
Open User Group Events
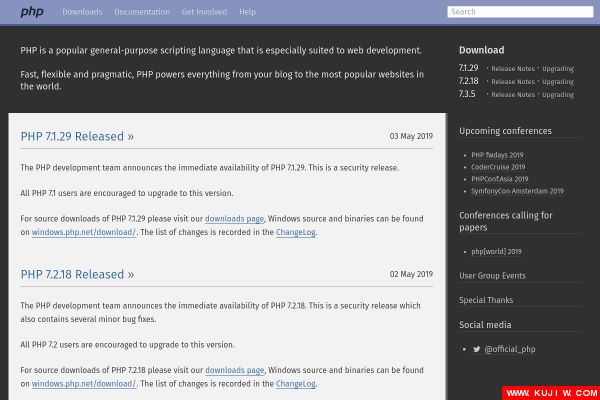pos(492,276)
